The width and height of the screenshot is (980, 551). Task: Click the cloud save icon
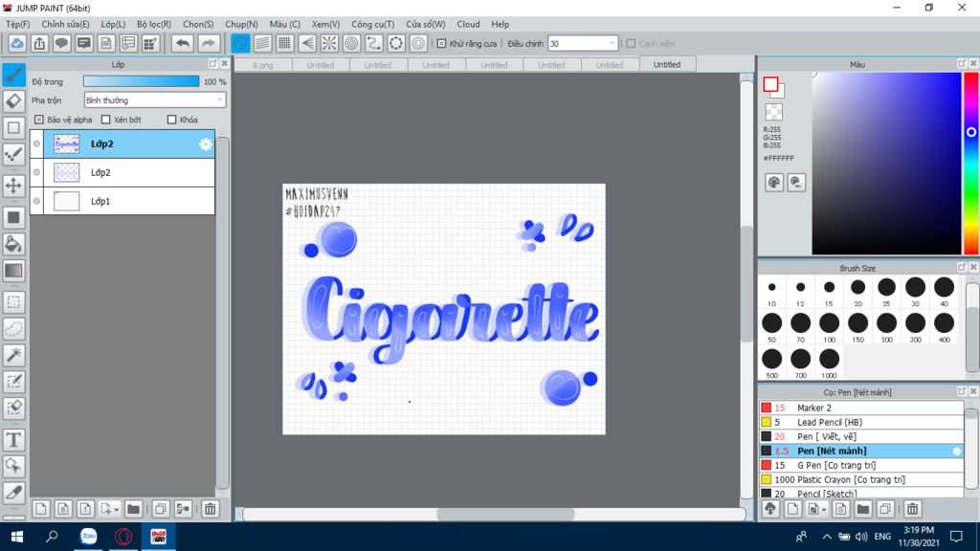coord(17,43)
